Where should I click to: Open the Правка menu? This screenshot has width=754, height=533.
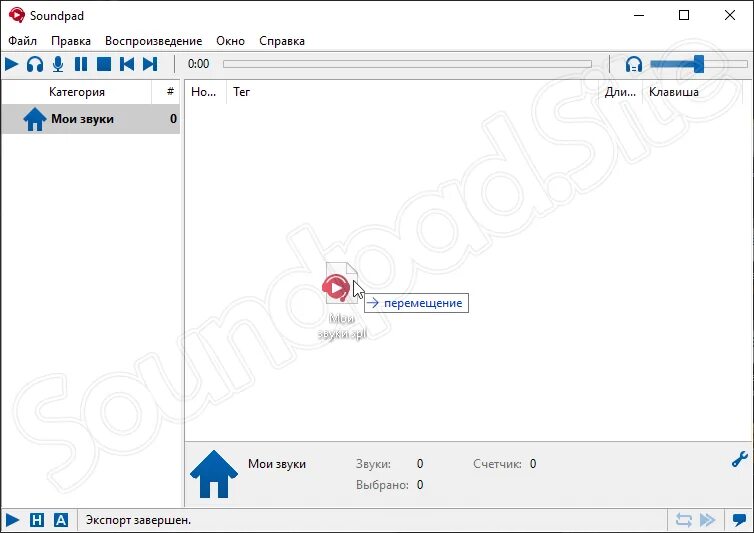tap(71, 41)
